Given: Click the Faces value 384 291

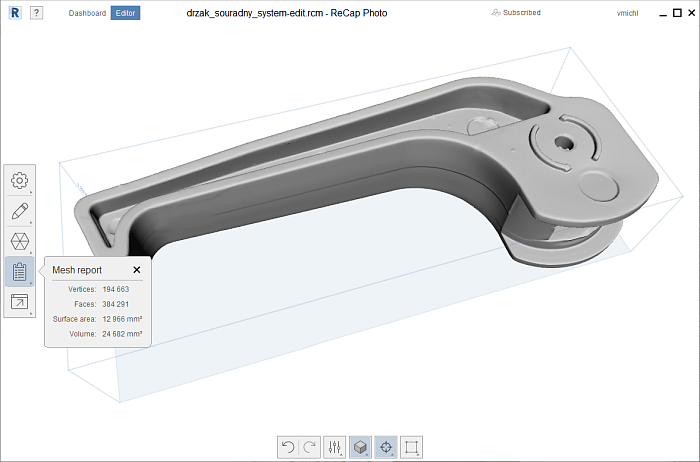Looking at the screenshot, I should 116,304.
